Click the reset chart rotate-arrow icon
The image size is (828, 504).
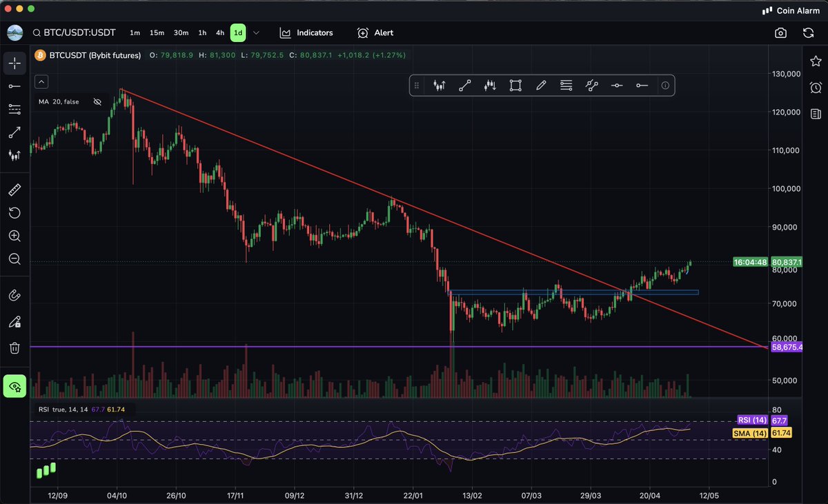14,212
